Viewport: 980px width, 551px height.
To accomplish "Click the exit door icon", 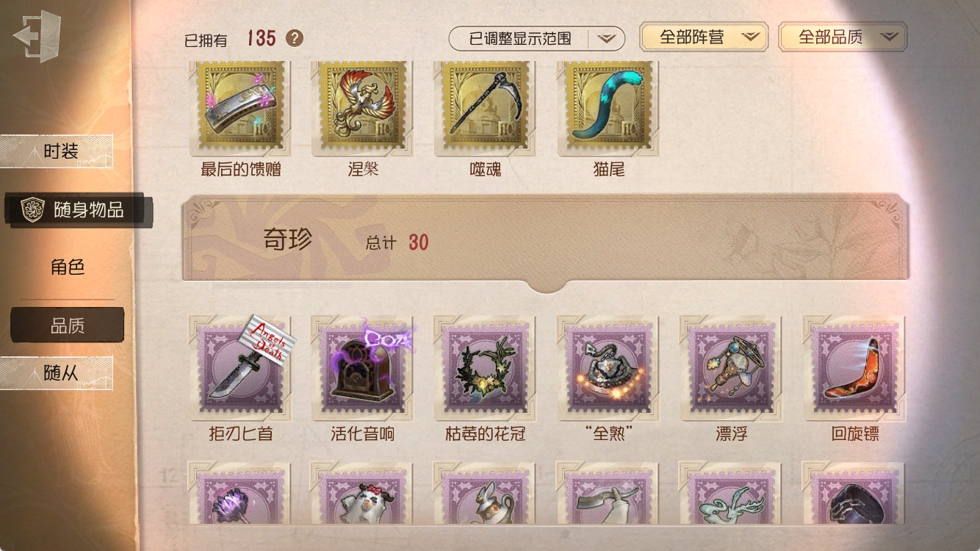I will click(37, 37).
